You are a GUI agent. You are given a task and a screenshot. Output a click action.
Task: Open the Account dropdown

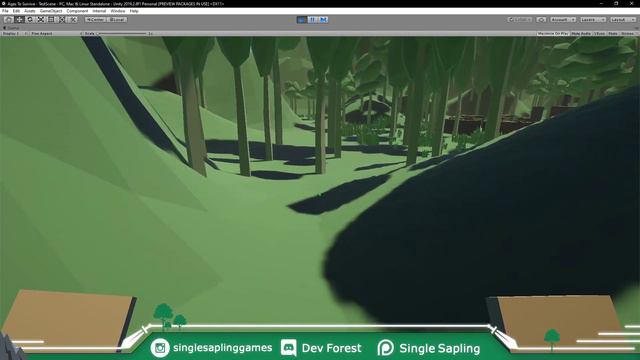pyautogui.click(x=563, y=20)
